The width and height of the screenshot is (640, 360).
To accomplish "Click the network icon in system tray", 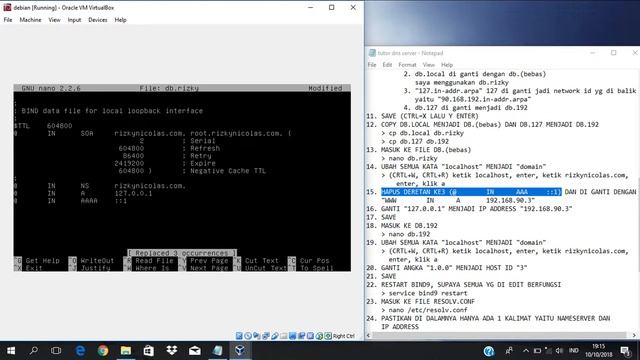I will click(548, 351).
